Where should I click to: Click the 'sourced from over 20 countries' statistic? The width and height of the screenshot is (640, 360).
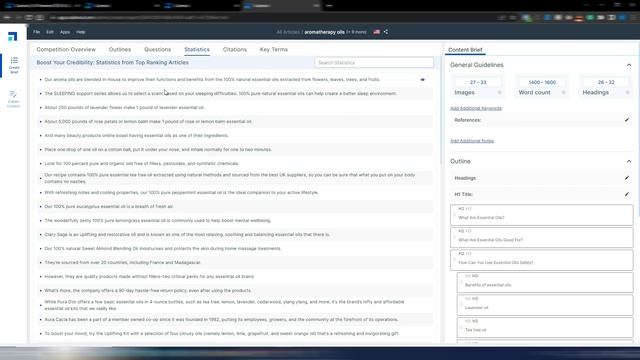coord(122,262)
